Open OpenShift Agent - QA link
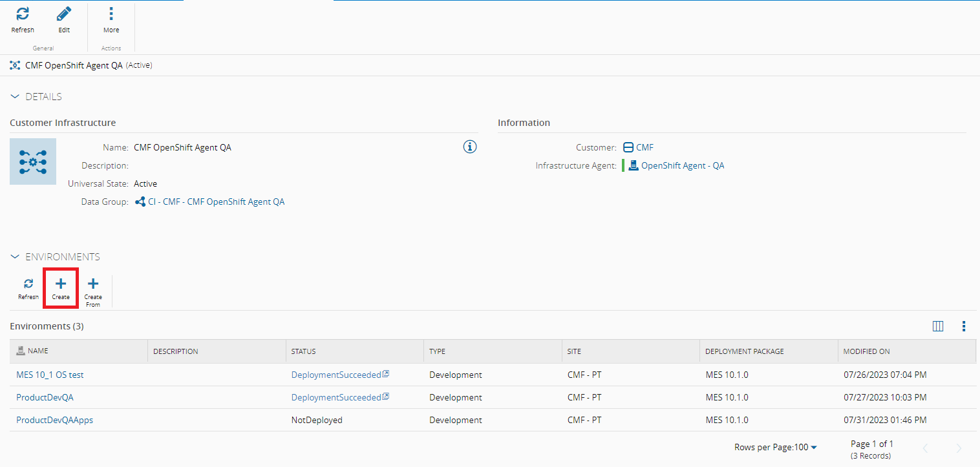This screenshot has width=980, height=467. tap(682, 165)
